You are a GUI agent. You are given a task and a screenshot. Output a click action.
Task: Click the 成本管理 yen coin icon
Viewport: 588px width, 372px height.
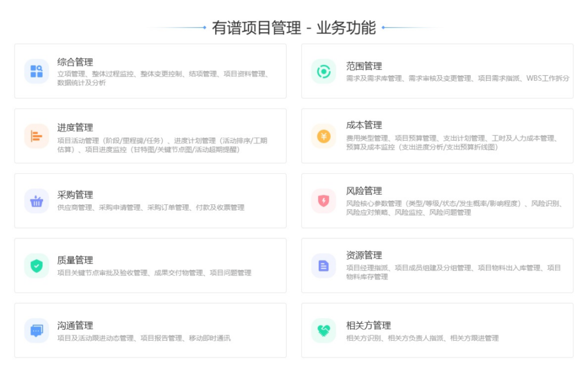click(x=324, y=136)
